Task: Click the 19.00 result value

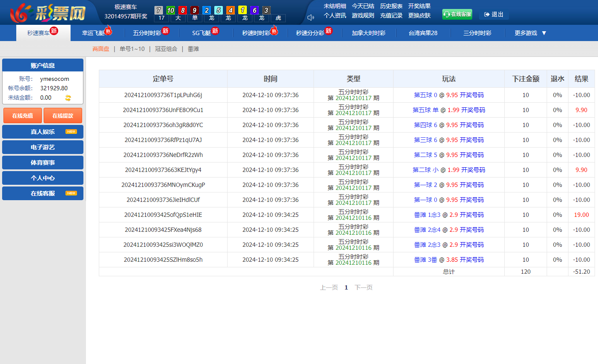Action: click(581, 215)
